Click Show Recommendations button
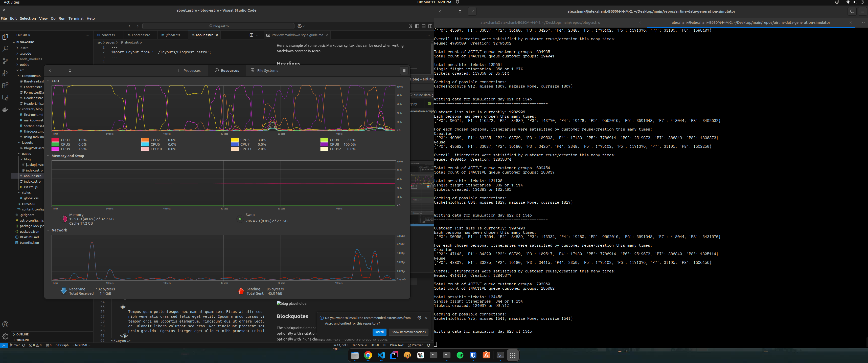 pos(408,332)
